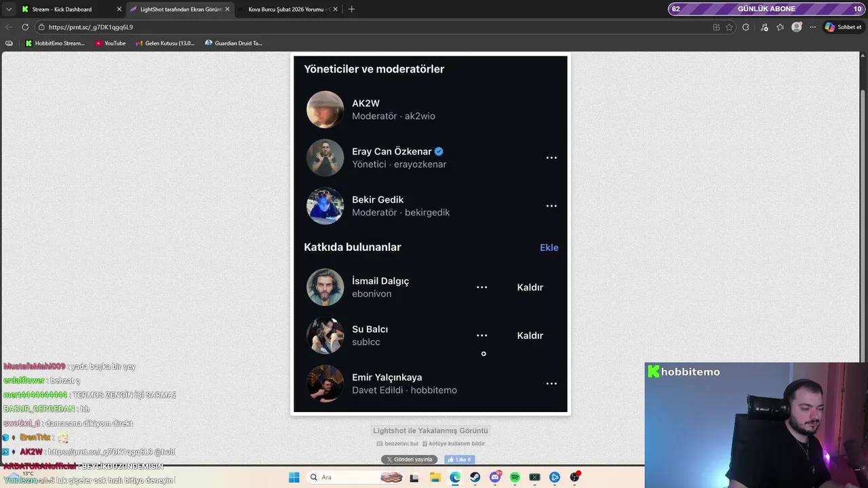
Task: Click Su Balcı avatar
Action: coord(325,335)
